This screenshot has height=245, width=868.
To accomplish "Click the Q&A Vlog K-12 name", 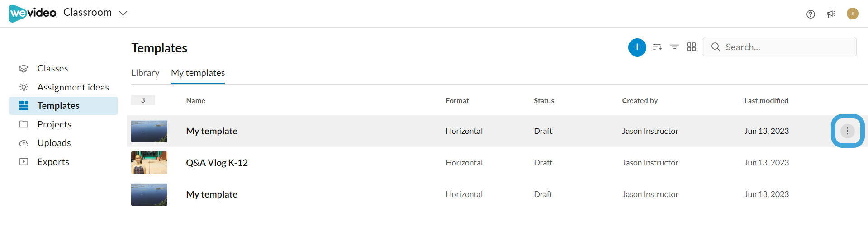I will (x=217, y=163).
